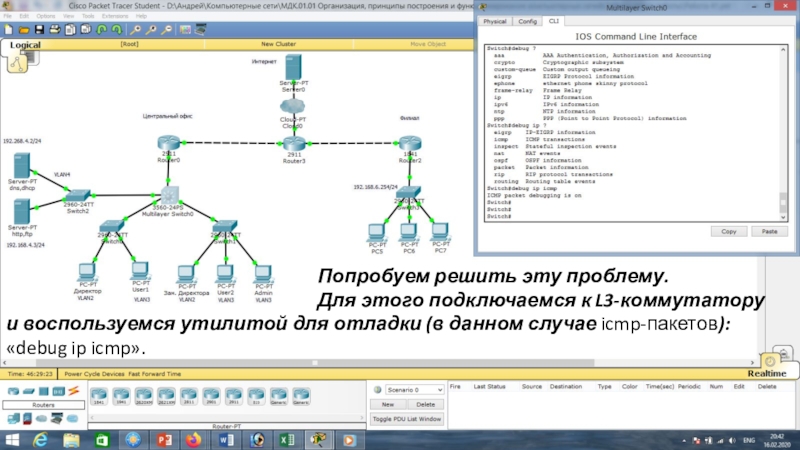Screen dimensions: 800x450
Task: Open the Scenario 0 dropdown
Action: [x=414, y=390]
